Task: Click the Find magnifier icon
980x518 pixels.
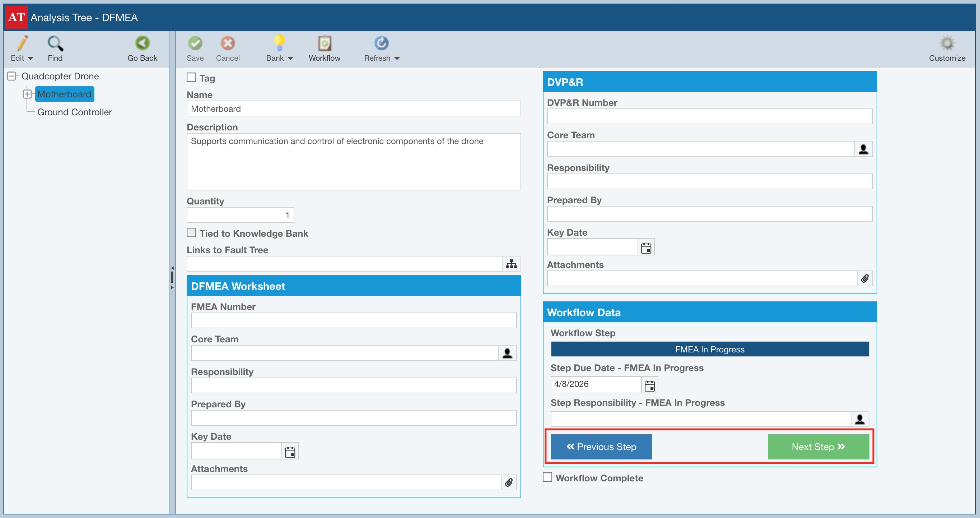Action: tap(55, 44)
